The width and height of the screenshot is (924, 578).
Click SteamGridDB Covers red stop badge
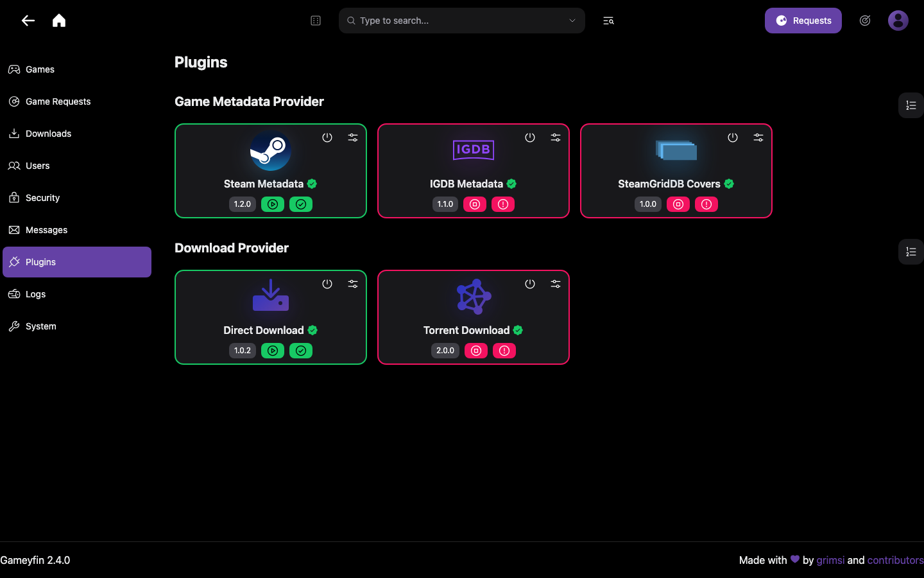pyautogui.click(x=678, y=204)
